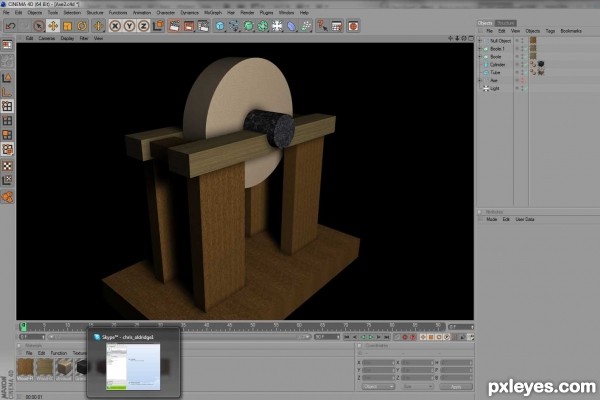600x400 pixels.
Task: Click the Apply button in Coordinates
Action: [456, 387]
